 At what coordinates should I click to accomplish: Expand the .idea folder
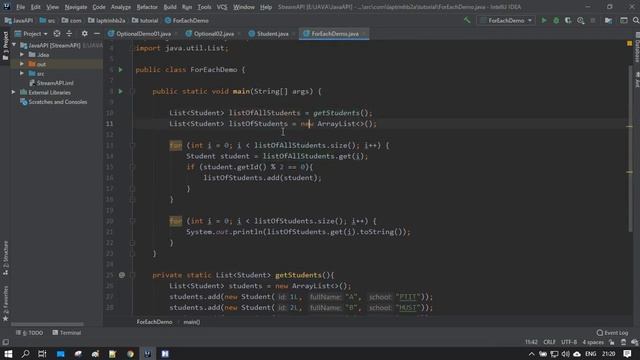pos(22,54)
